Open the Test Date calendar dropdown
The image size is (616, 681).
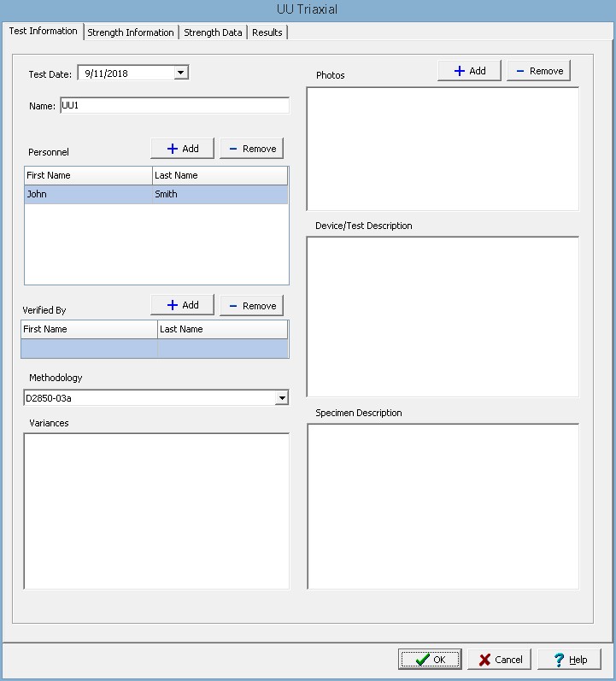point(180,73)
